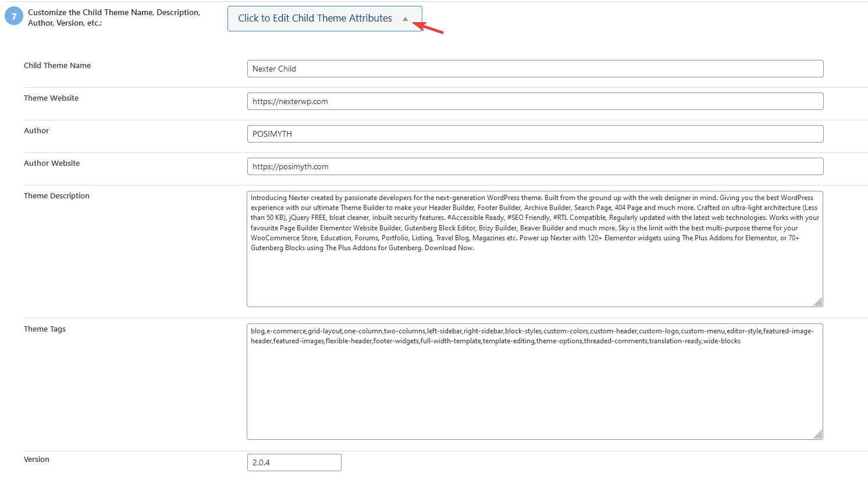Image resolution: width=868 pixels, height=484 pixels.
Task: Click the Theme Tags textarea resize handle
Action: (818, 435)
